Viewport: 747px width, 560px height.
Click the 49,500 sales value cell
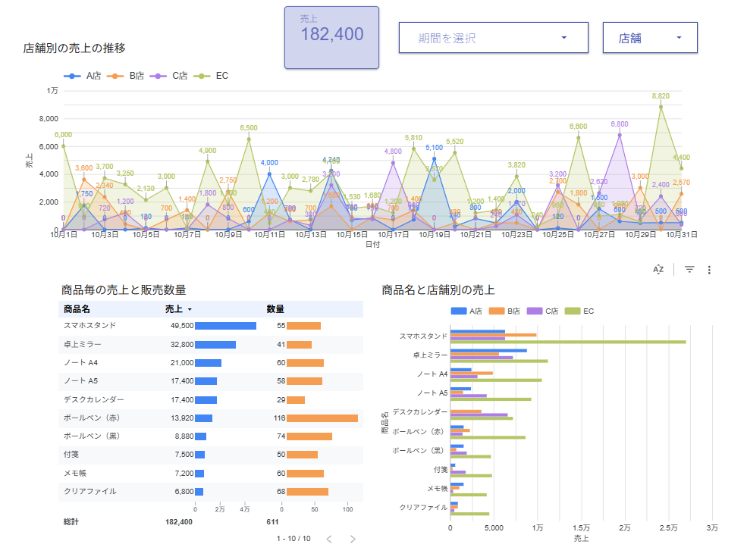pos(182,326)
